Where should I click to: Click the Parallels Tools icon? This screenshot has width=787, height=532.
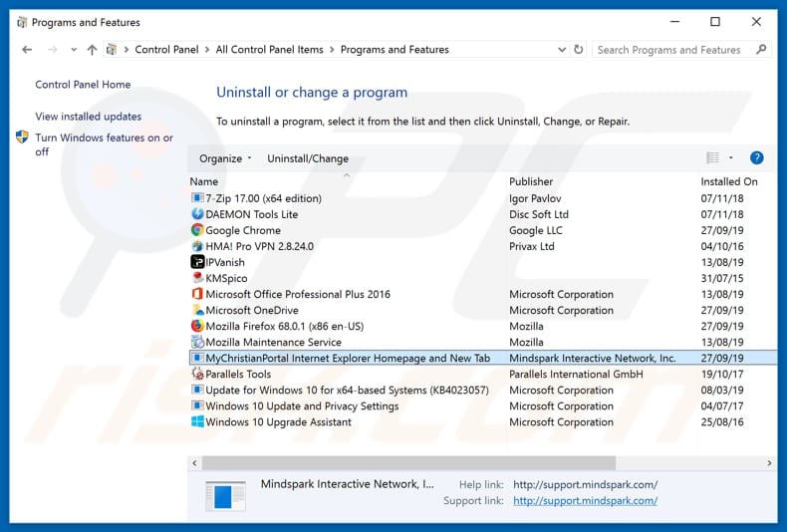click(197, 374)
